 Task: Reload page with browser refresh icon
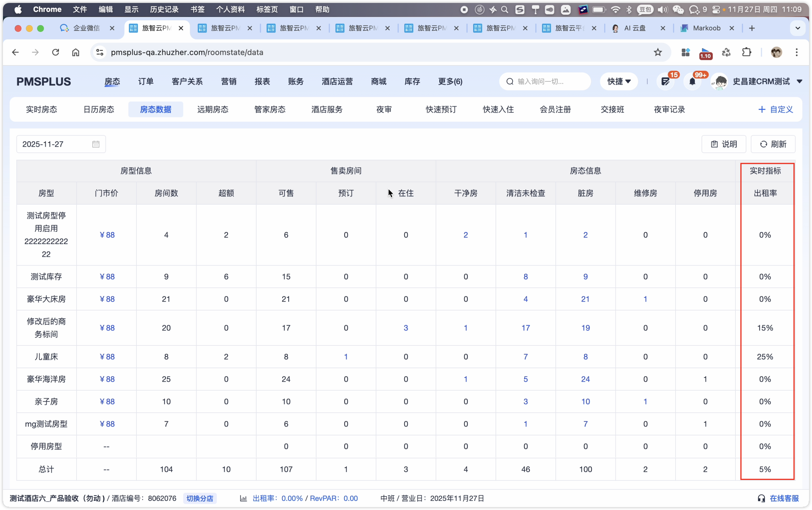point(56,52)
